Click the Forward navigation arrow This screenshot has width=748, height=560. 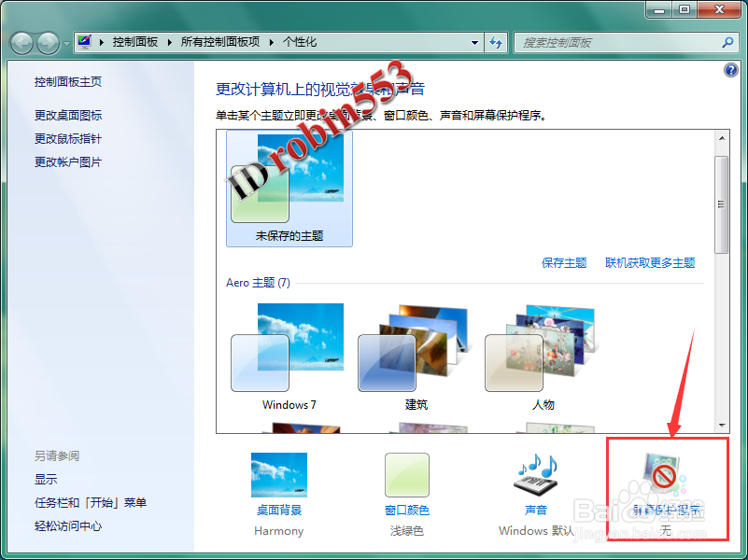tap(49, 43)
